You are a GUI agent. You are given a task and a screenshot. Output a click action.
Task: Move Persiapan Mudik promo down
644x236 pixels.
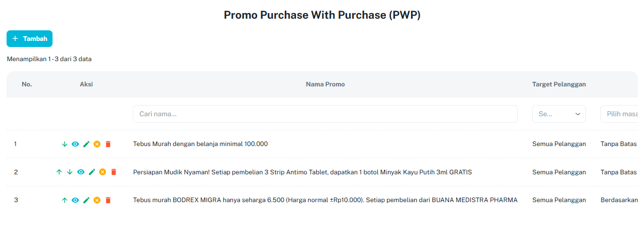(x=70, y=172)
